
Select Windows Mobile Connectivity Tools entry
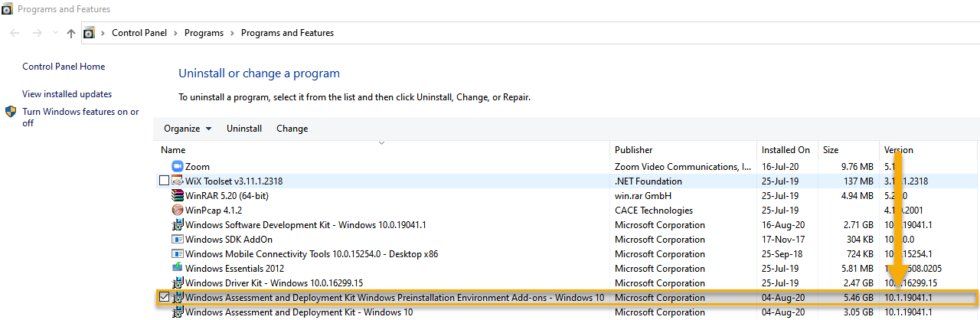(x=313, y=254)
